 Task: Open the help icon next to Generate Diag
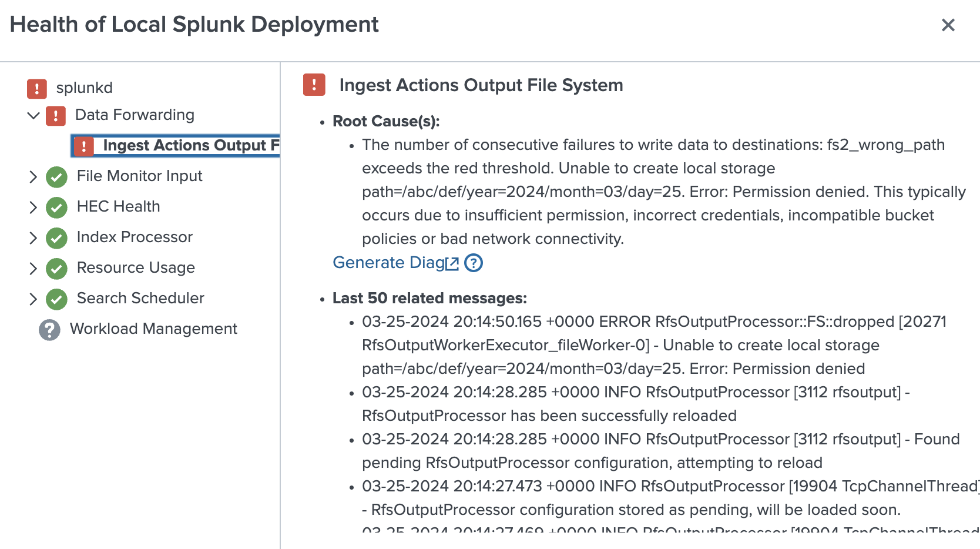point(473,263)
